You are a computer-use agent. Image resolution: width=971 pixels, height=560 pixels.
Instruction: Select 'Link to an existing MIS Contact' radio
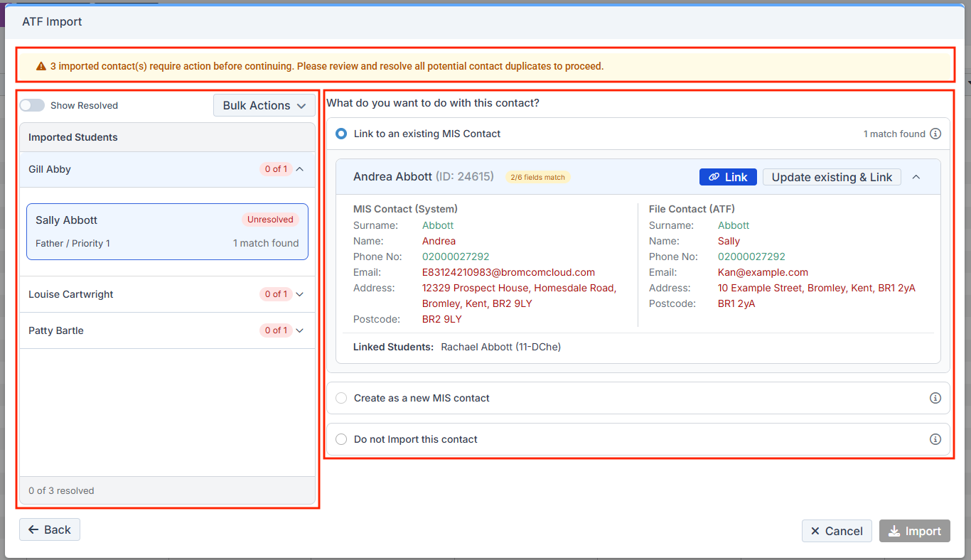(341, 134)
